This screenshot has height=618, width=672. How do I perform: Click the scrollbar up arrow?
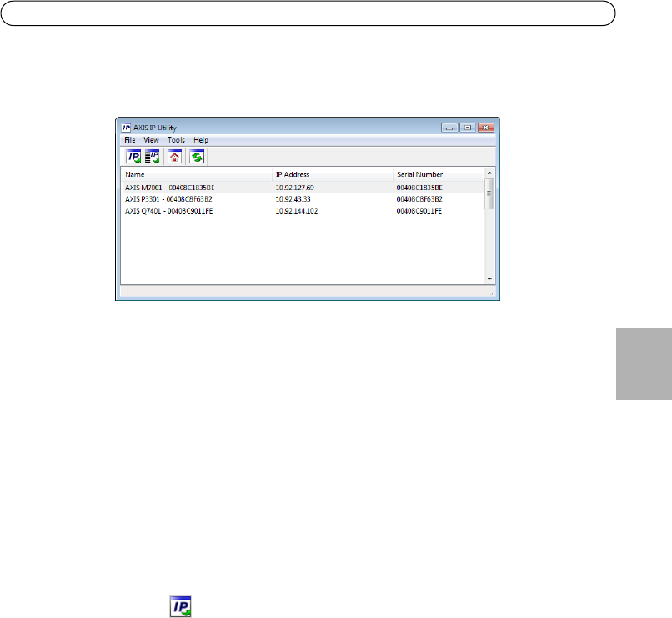point(489,173)
